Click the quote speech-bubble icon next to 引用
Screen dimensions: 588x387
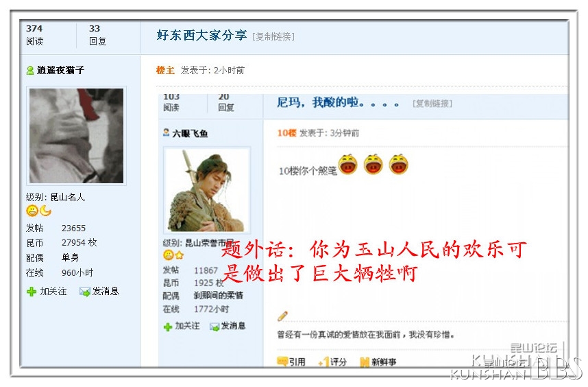(x=282, y=362)
